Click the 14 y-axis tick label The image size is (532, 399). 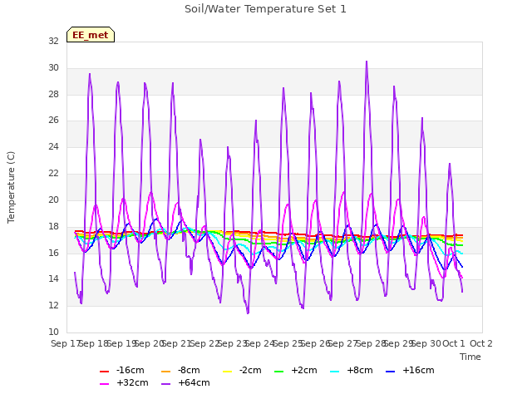click(x=53, y=279)
